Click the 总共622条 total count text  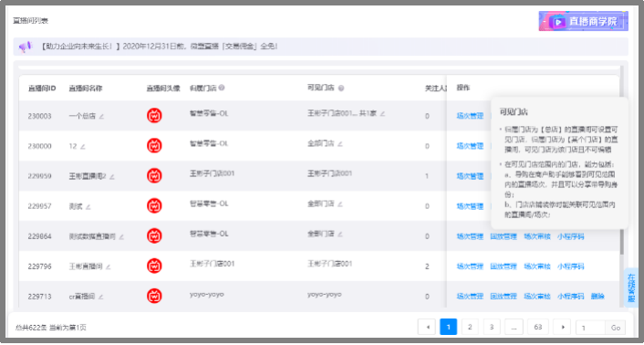pyautogui.click(x=31, y=328)
